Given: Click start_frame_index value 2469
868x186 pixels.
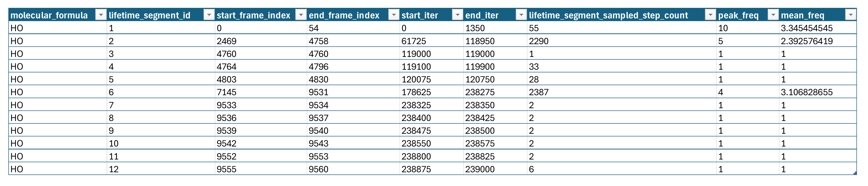Looking at the screenshot, I should pyautogui.click(x=226, y=41).
